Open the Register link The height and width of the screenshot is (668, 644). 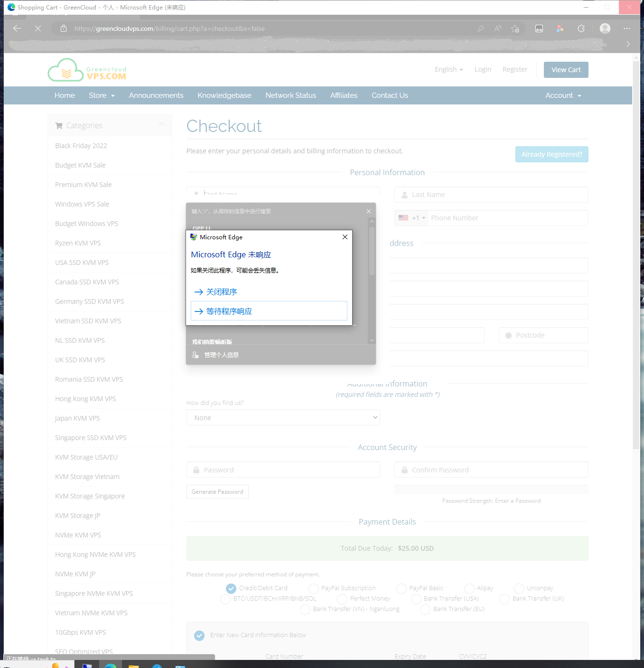515,69
